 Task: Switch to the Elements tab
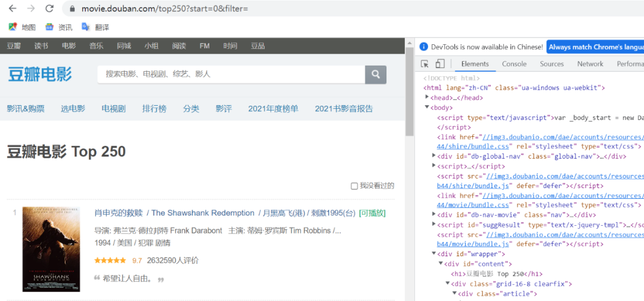click(x=475, y=64)
